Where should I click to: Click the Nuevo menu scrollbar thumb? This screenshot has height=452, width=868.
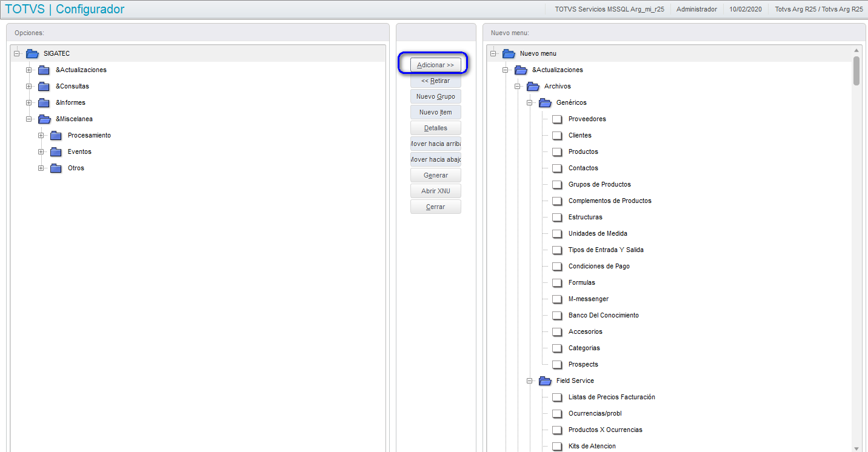[856, 70]
